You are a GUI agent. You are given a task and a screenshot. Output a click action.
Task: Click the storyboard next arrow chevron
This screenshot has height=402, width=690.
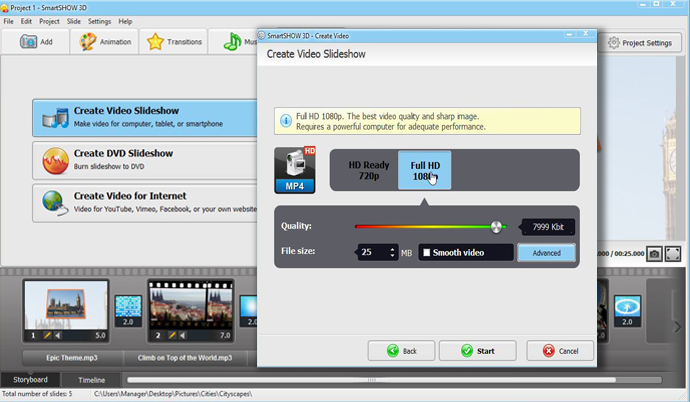tap(678, 327)
